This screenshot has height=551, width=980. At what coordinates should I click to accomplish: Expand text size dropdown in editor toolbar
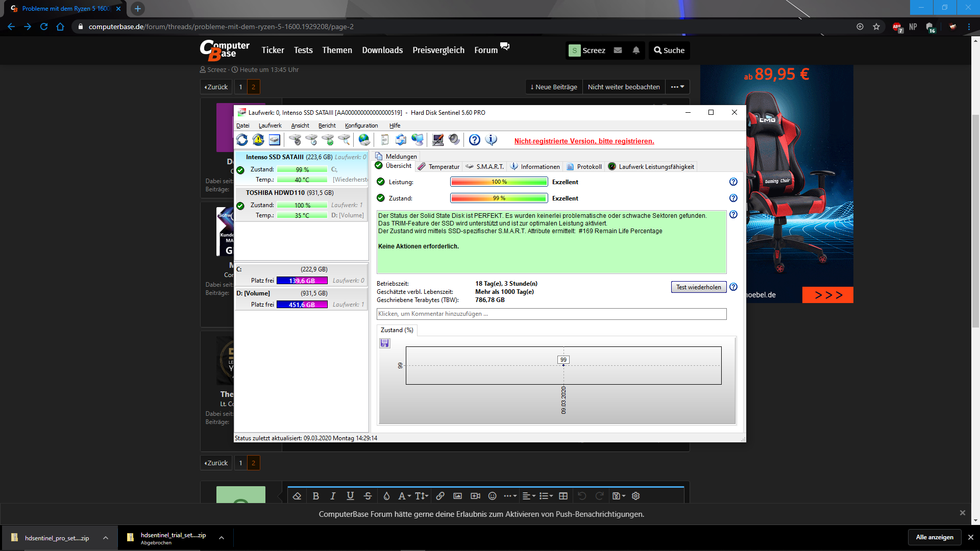[422, 496]
